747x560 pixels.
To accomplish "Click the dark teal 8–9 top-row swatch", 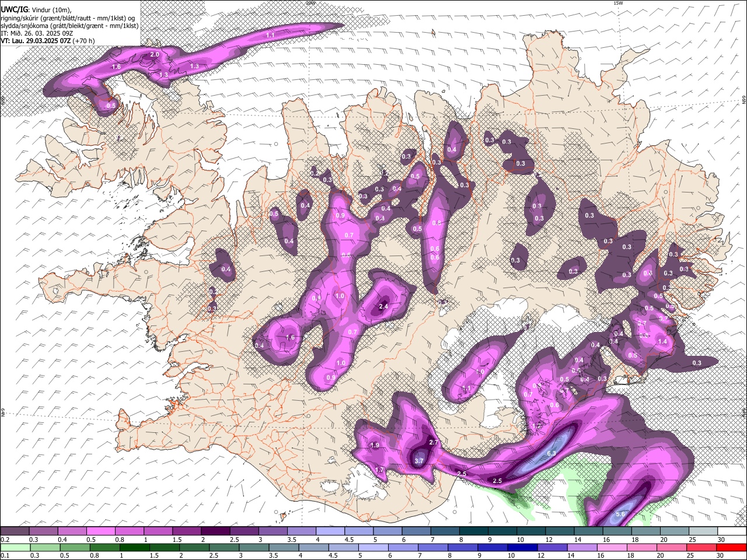I will coord(474,531).
